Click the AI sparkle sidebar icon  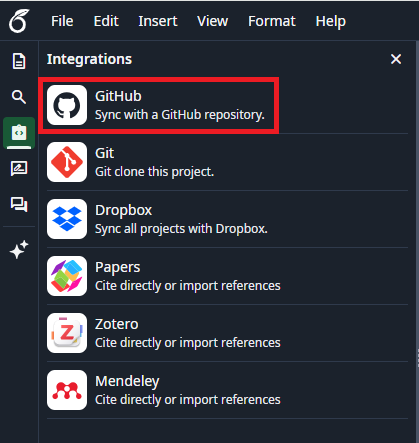coord(19,249)
